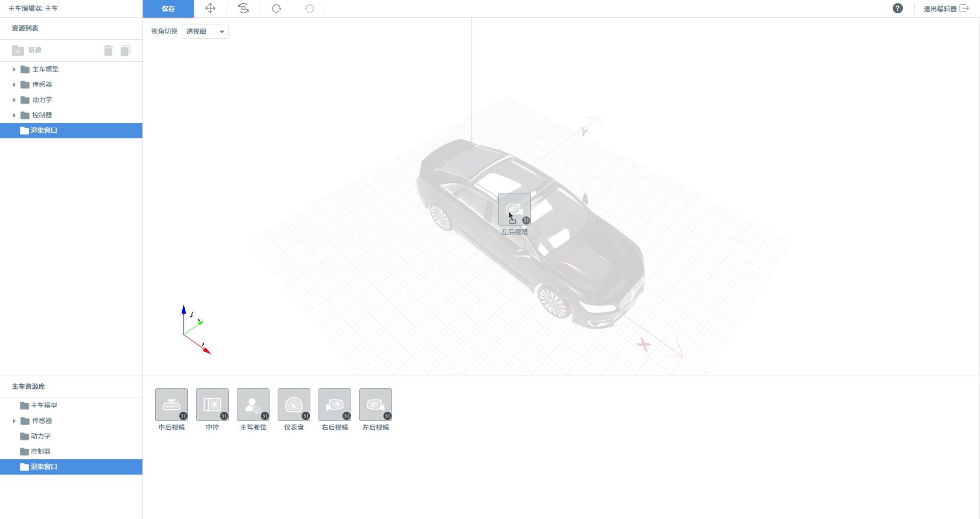Click the reset view camera icon

243,8
